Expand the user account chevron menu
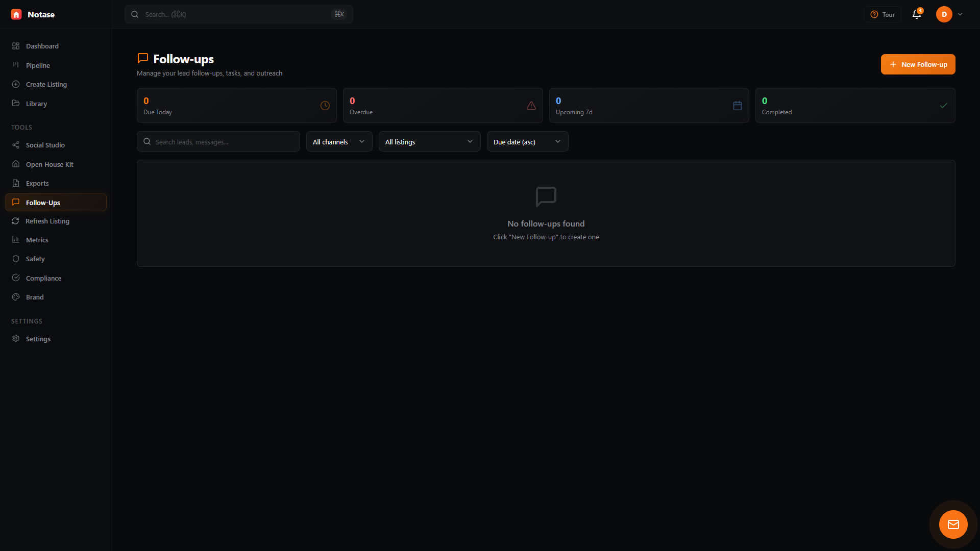 click(x=961, y=14)
